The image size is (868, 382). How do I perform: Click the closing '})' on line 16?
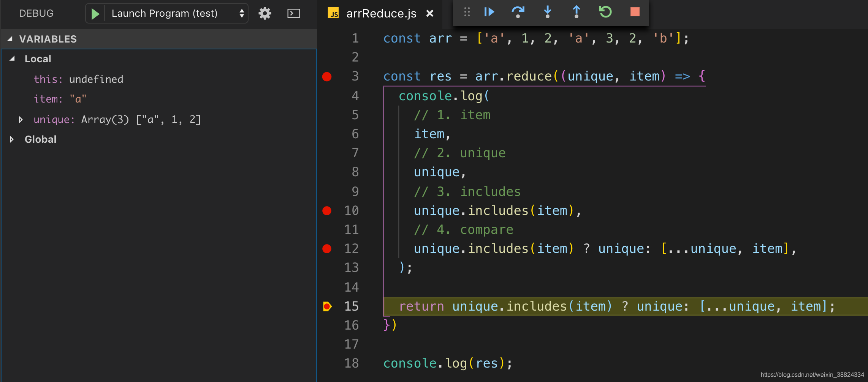pyautogui.click(x=390, y=325)
